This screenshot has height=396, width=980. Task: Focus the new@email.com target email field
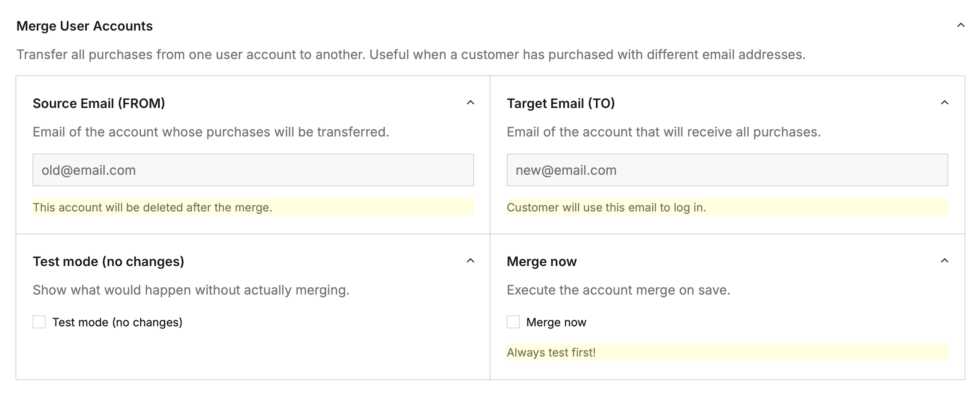pos(727,170)
